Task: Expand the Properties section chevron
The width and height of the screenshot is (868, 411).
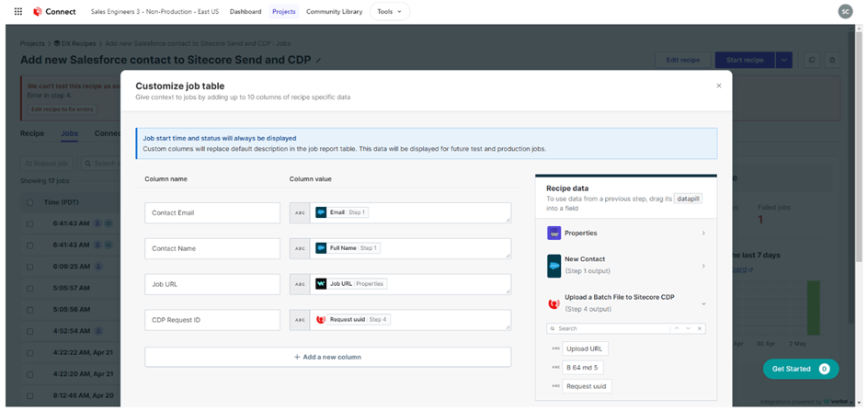Action: [703, 234]
